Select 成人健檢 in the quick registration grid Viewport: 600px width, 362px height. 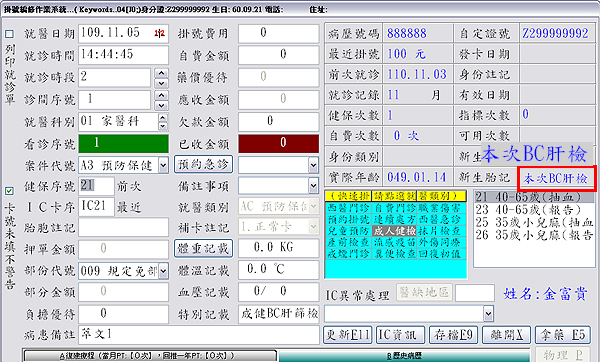coord(394,231)
